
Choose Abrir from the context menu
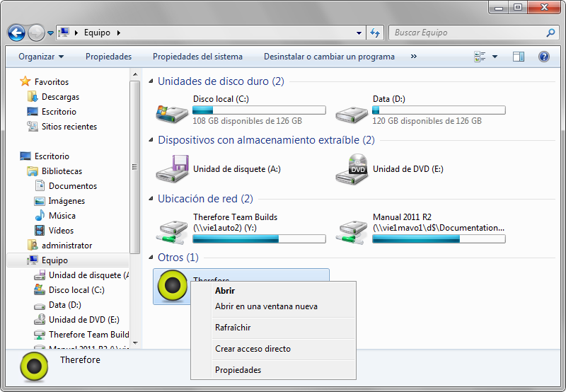pos(225,291)
